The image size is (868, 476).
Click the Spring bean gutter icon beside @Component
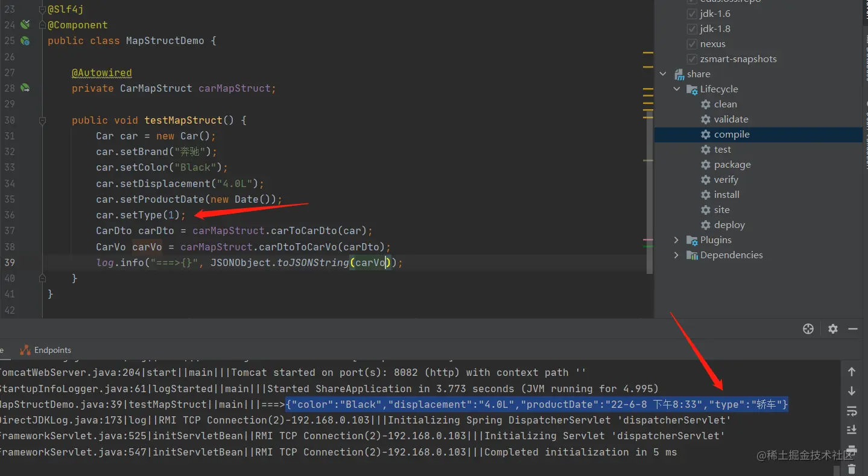pyautogui.click(x=25, y=25)
